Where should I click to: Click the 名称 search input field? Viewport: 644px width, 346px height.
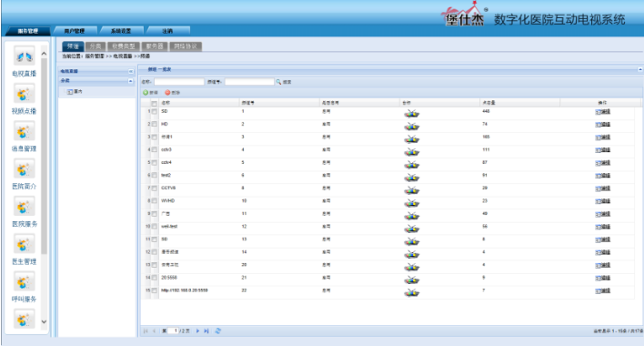179,82
